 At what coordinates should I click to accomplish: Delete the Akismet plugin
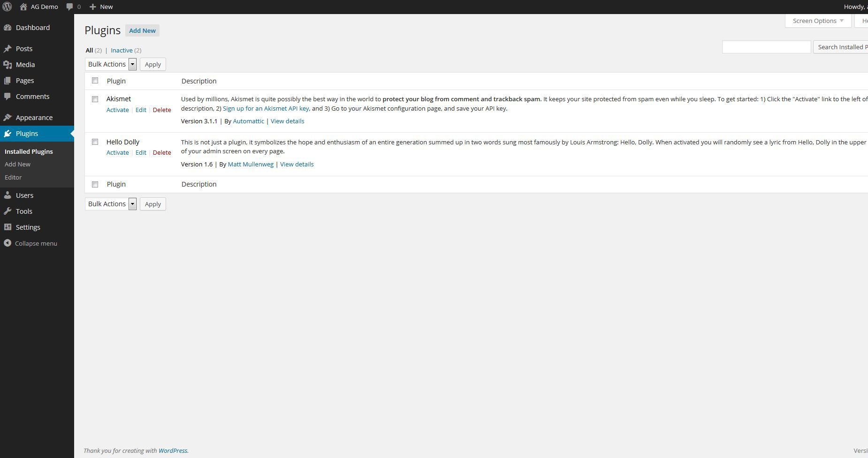(162, 110)
